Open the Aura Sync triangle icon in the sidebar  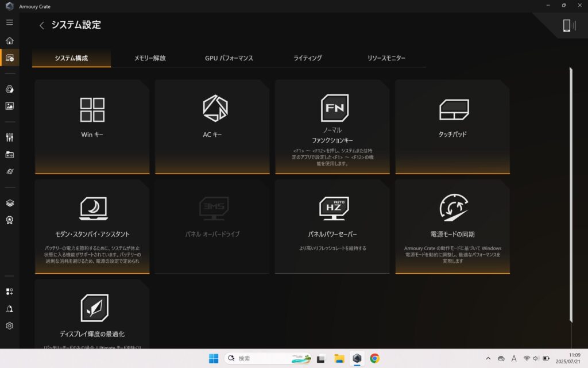click(9, 89)
